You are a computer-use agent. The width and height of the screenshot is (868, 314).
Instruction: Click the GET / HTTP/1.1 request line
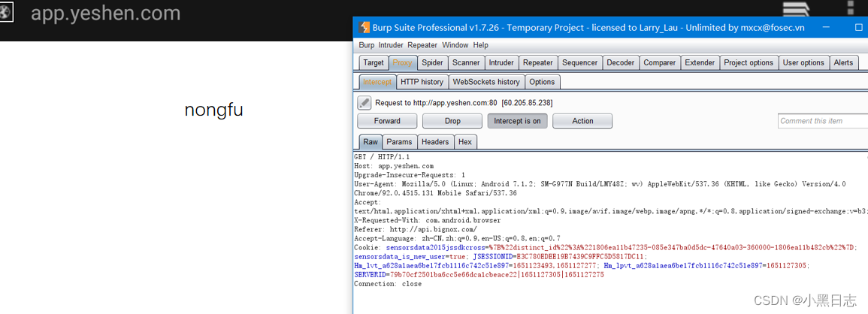382,157
